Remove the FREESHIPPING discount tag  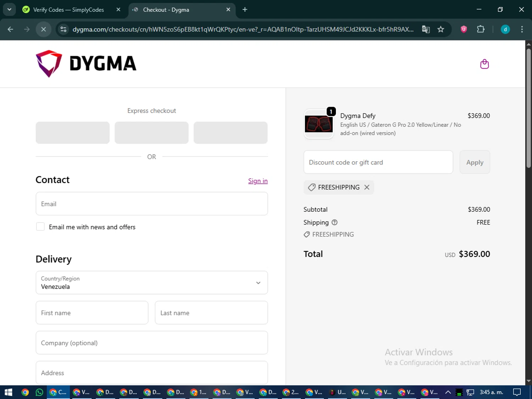tap(367, 187)
